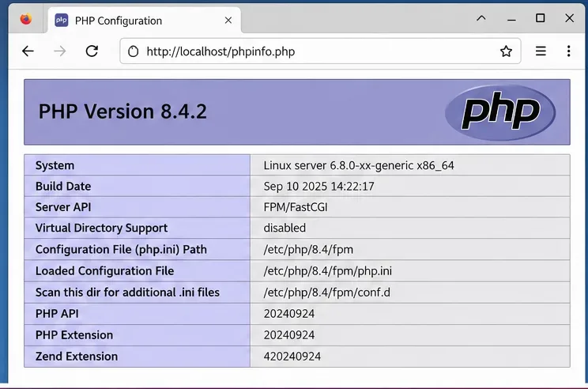Bookmark this page with the star icon
Viewport: 588px width, 389px height.
[x=506, y=51]
